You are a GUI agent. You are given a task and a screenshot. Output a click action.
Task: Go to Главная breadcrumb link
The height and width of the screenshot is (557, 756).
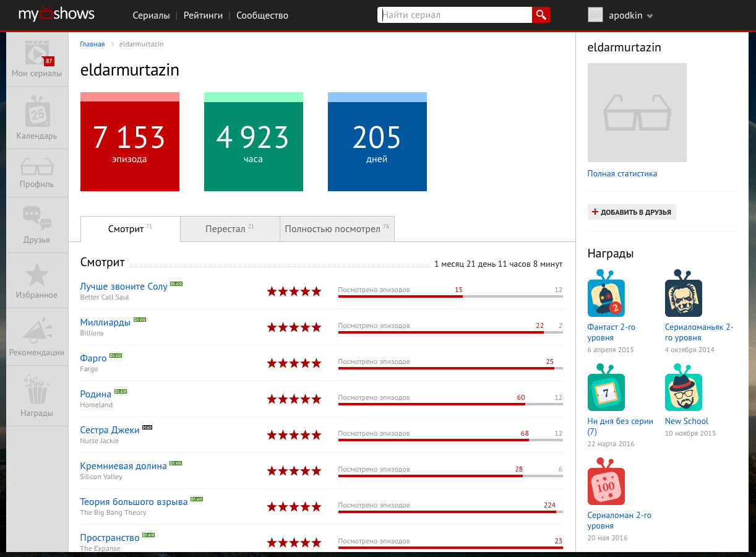[x=92, y=44]
